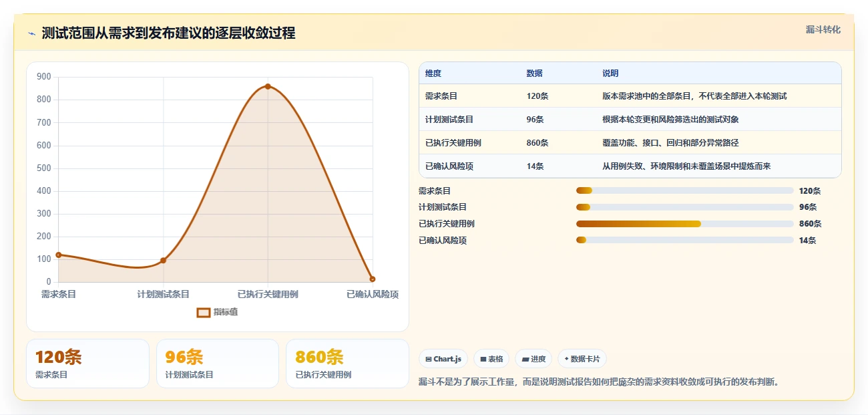
Task: Click the 维度 table column header
Action: (433, 74)
